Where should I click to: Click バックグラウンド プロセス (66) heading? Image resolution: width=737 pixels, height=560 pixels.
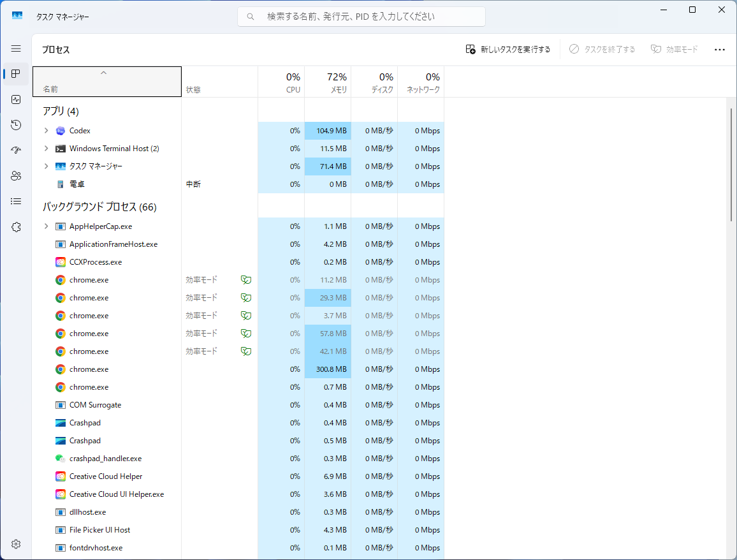coord(99,207)
